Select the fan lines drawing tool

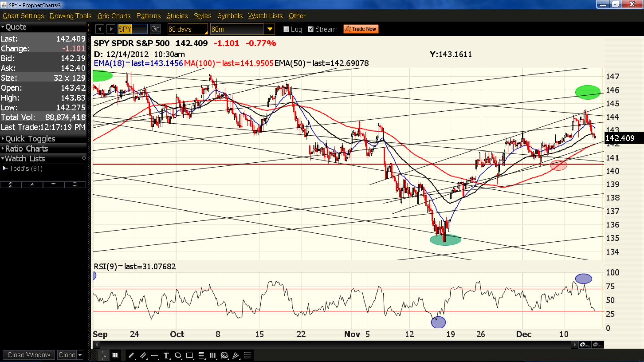[x=236, y=355]
